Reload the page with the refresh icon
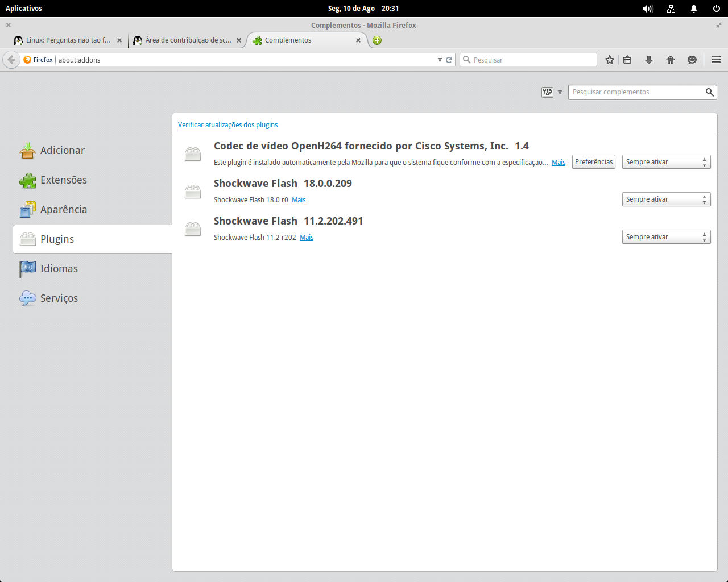 (x=449, y=60)
